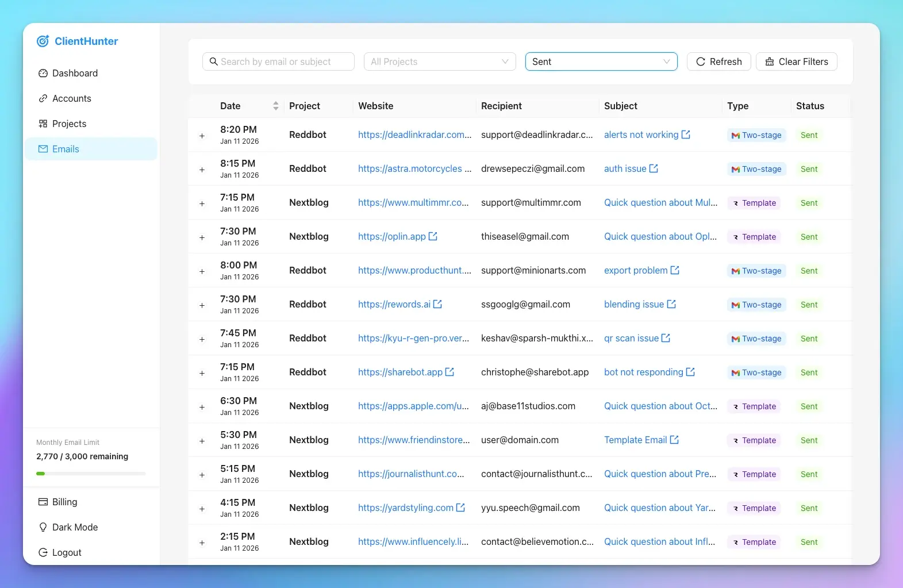Click external link icon next to https://oplin.app

(x=433, y=236)
